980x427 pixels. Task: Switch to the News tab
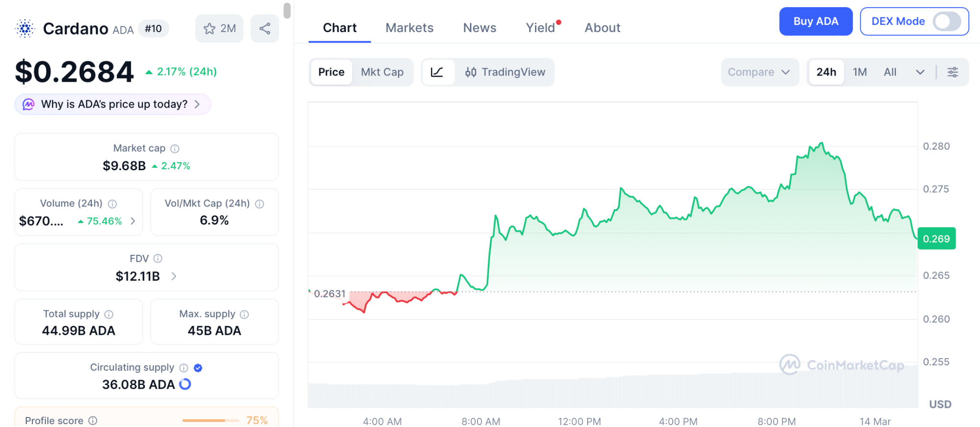(x=479, y=28)
